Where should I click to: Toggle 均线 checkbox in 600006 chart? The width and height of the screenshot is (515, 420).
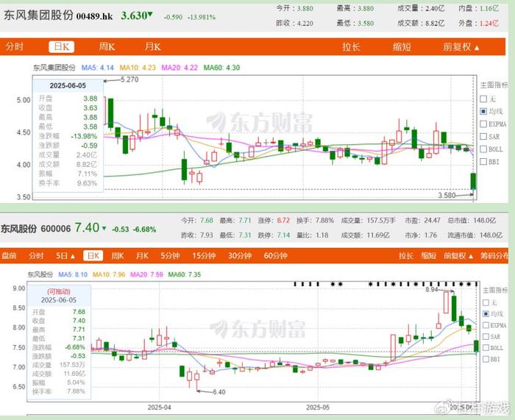pyautogui.click(x=486, y=314)
